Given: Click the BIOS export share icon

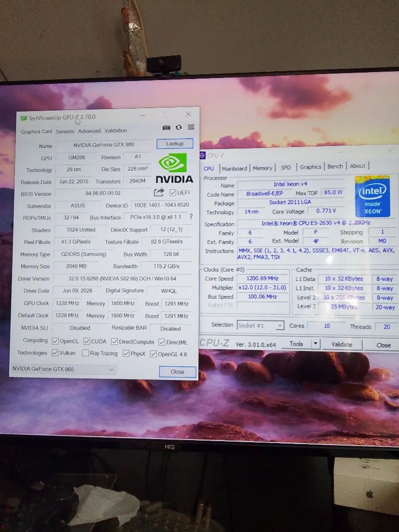Looking at the screenshot, I should pos(159,192).
